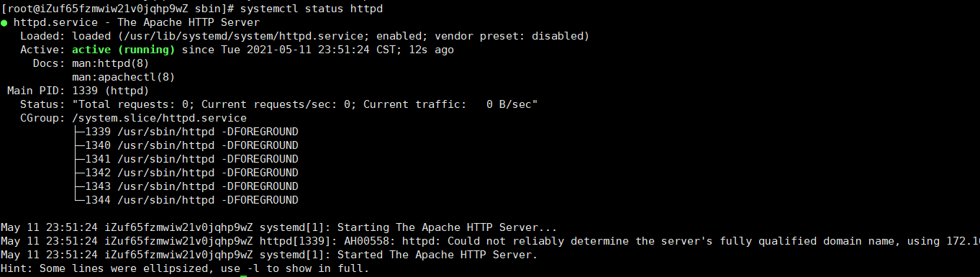980x277 pixels.
Task: Click the AH00558 warning log line
Action: (490, 241)
